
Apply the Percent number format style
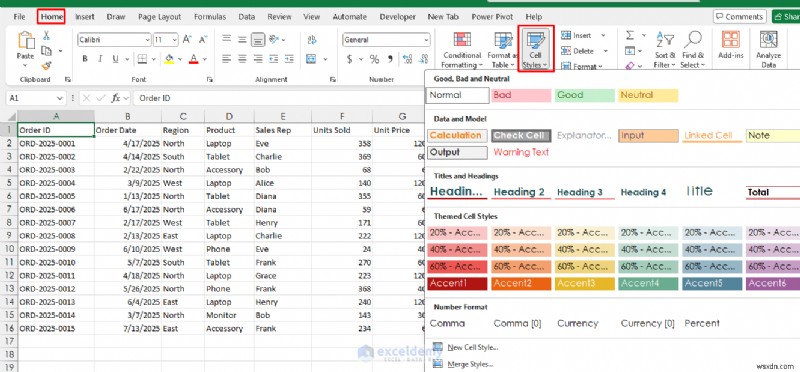[x=702, y=323]
